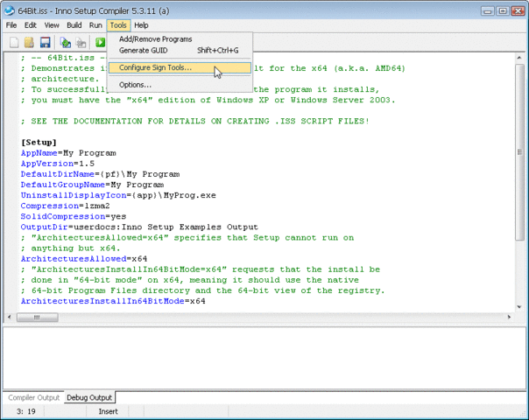This screenshot has width=529, height=420.
Task: Close the Inno Setup Compiler window
Action: 518,11
